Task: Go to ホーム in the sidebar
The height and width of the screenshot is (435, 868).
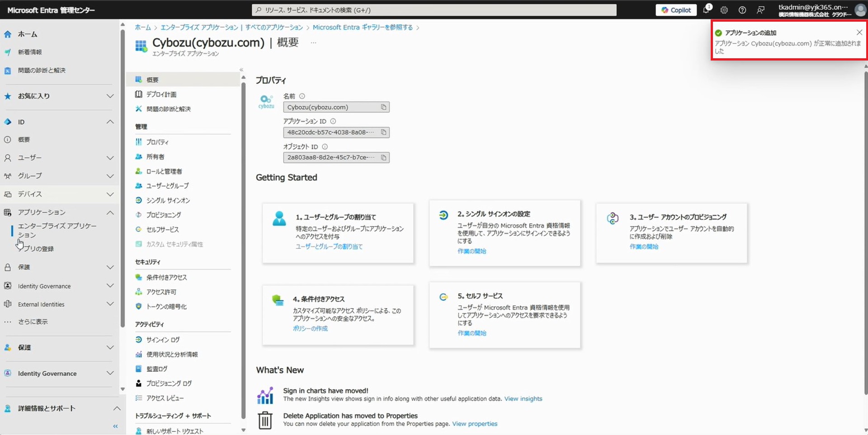Action: (x=27, y=34)
